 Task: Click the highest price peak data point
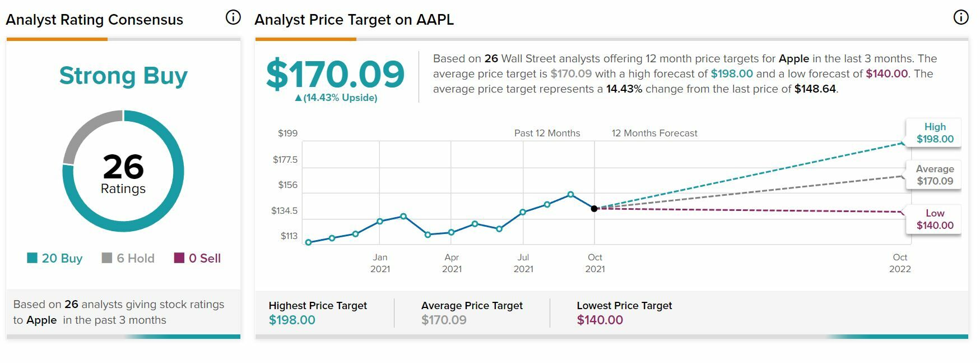(570, 195)
